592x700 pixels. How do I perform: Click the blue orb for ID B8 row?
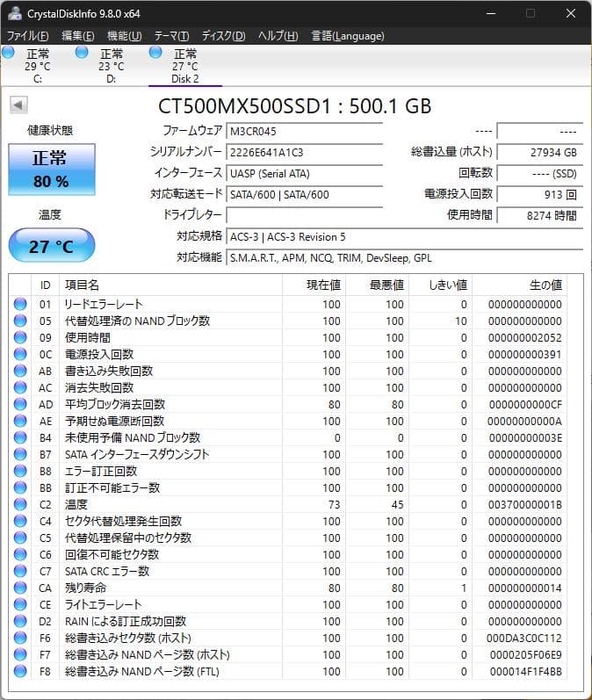(x=20, y=471)
